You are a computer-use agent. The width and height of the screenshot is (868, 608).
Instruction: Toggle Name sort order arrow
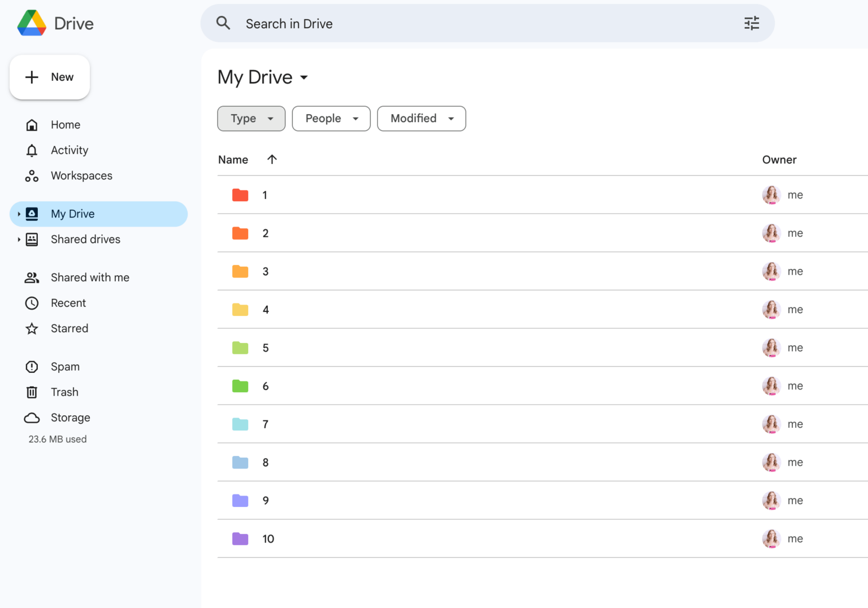(x=272, y=159)
